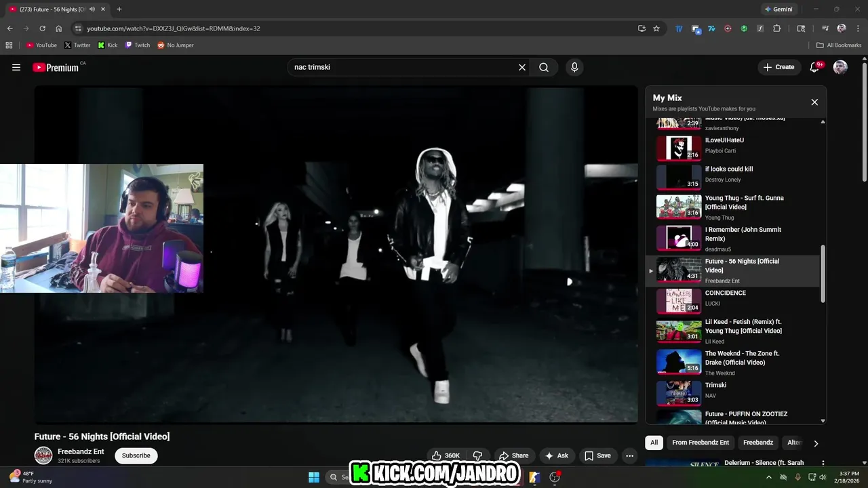This screenshot has height=488, width=868.
Task: Open the YouTube bookmark
Action: (41, 45)
